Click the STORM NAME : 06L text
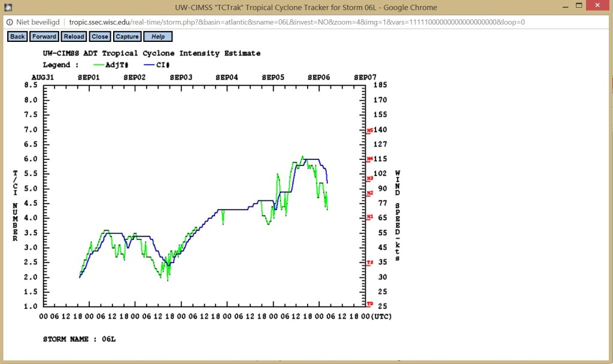613x364 pixels. pyautogui.click(x=79, y=339)
